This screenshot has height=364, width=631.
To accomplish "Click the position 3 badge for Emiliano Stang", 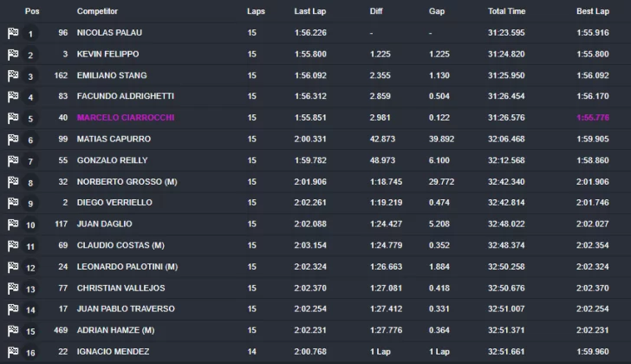I will click(x=30, y=76).
